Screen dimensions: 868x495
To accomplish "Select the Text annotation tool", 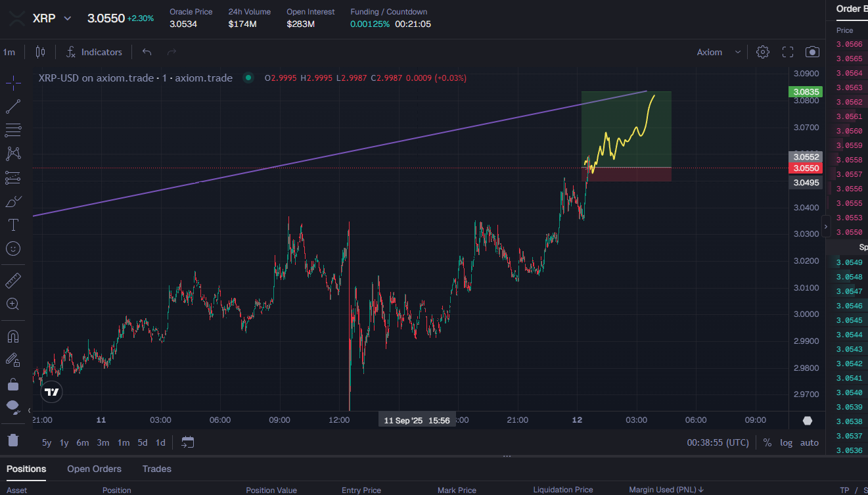I will (13, 225).
